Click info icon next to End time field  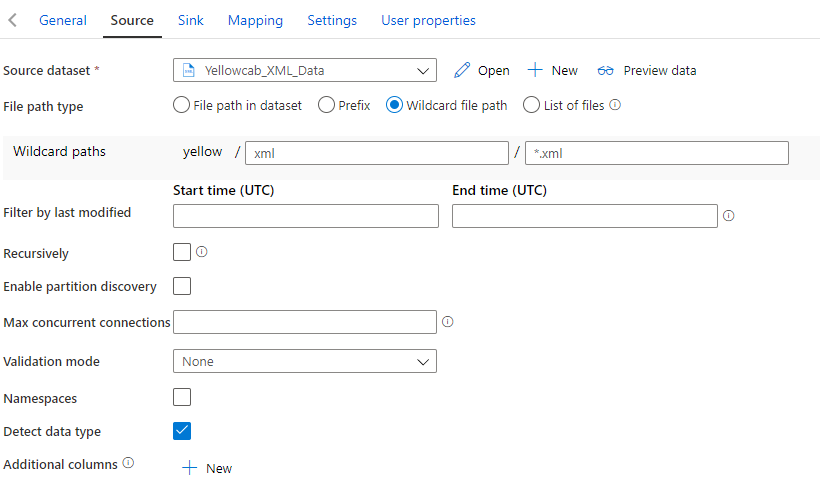tap(728, 215)
